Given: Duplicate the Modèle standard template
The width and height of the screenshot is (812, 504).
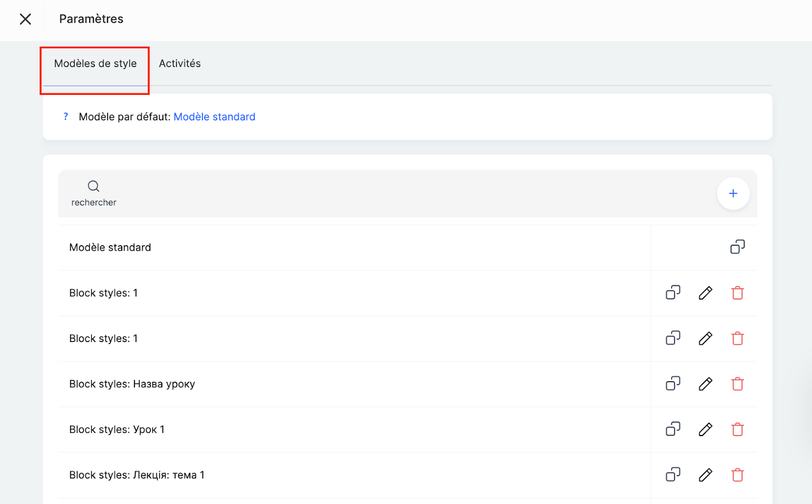Looking at the screenshot, I should (737, 247).
